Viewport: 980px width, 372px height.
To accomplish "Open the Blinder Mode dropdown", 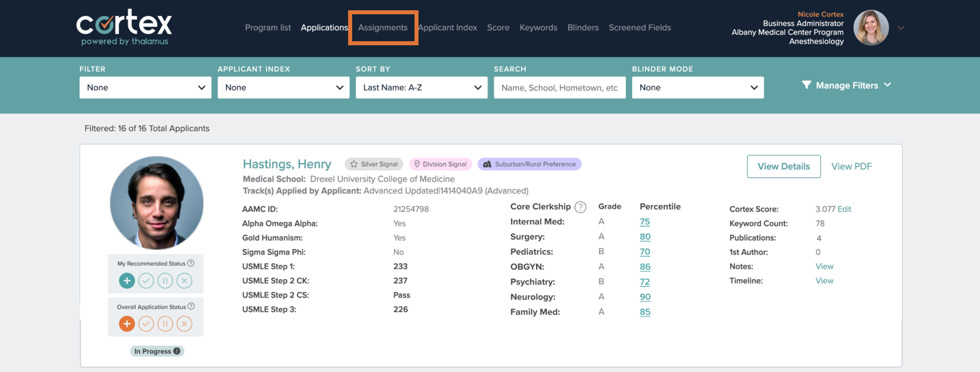I will click(698, 87).
